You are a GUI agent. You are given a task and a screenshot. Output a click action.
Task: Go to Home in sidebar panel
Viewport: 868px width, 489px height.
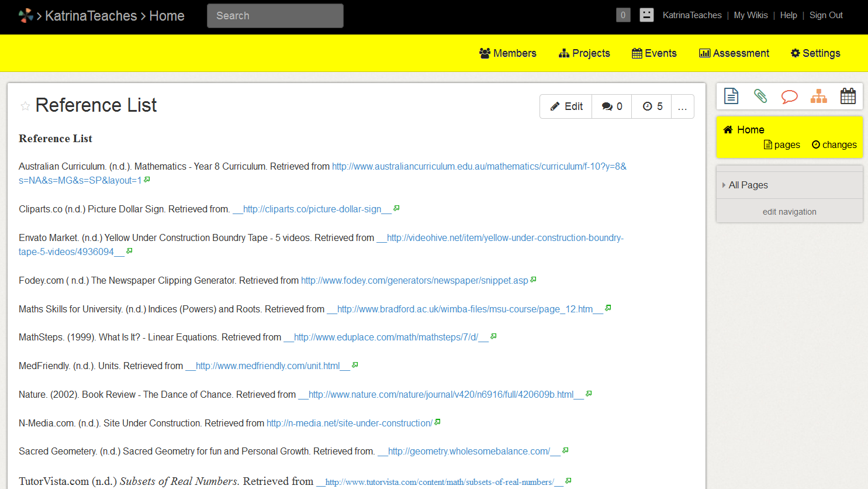pyautogui.click(x=743, y=130)
